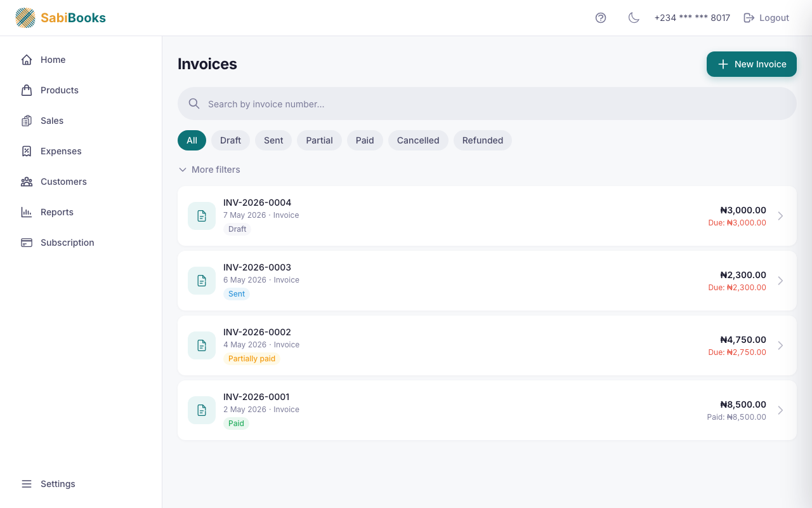This screenshot has height=508, width=812.
Task: Click document icon for INV-2026-0003
Action: click(202, 281)
